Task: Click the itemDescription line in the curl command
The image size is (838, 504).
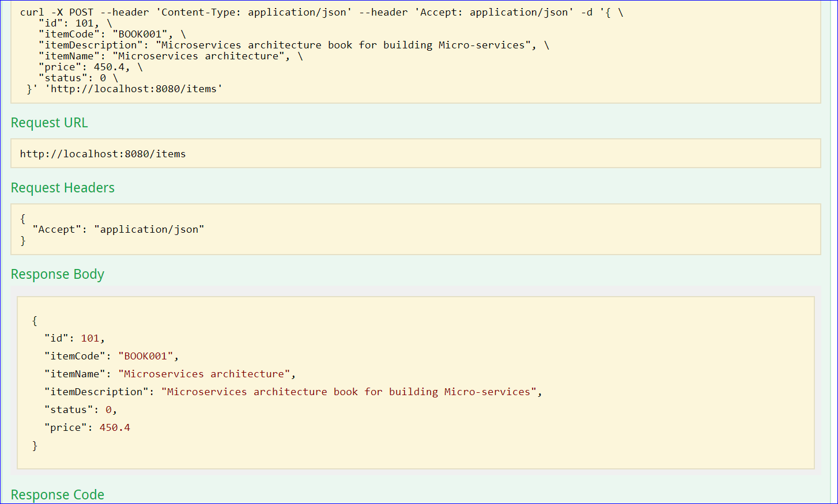Action: pos(293,45)
